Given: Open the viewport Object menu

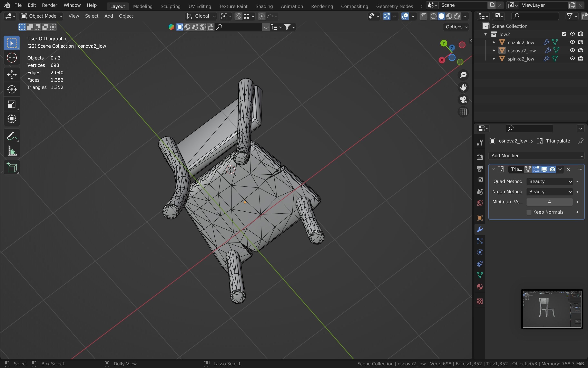Looking at the screenshot, I should click(x=126, y=16).
